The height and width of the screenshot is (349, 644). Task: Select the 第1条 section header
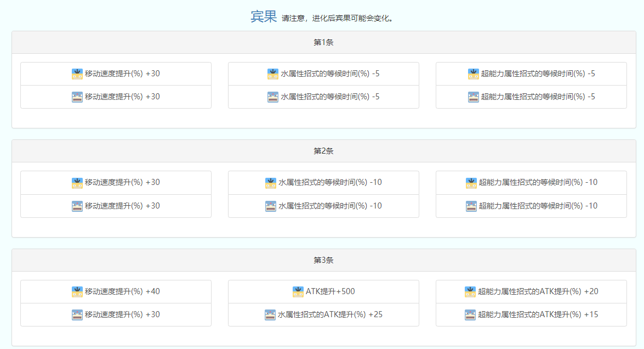pos(323,42)
